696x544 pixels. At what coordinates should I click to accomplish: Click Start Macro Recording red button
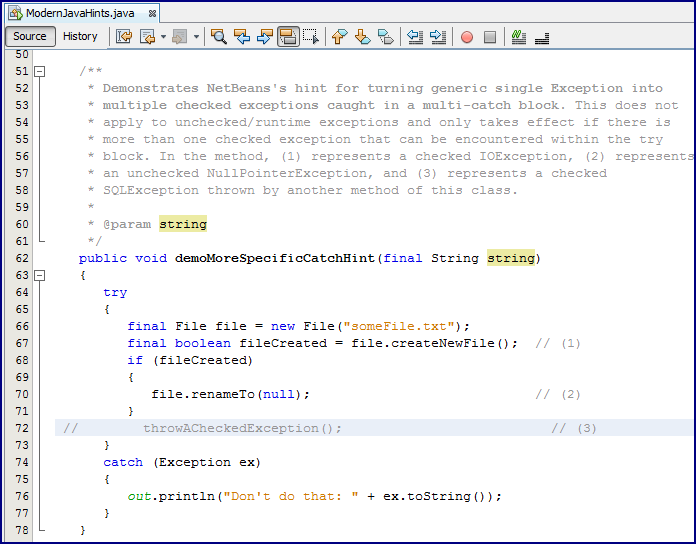pyautogui.click(x=467, y=37)
